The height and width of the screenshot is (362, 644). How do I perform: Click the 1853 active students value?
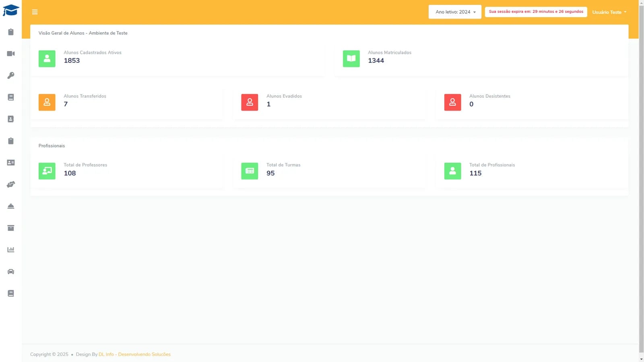72,61
